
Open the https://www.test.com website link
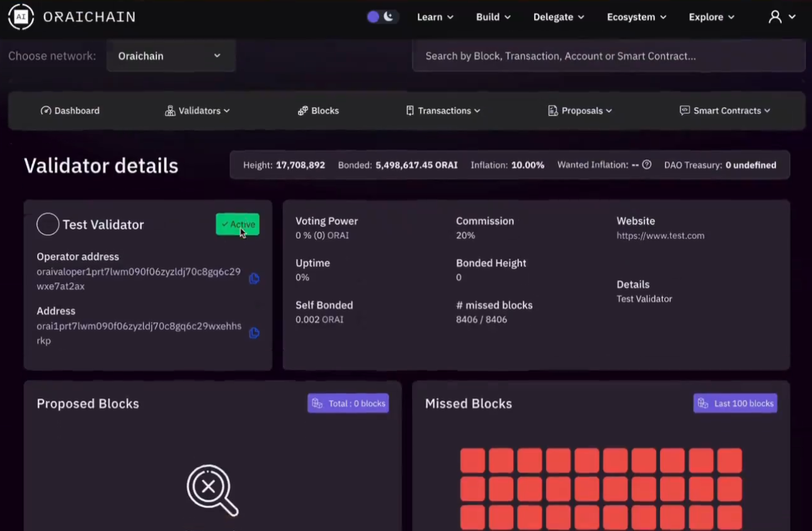click(x=660, y=236)
